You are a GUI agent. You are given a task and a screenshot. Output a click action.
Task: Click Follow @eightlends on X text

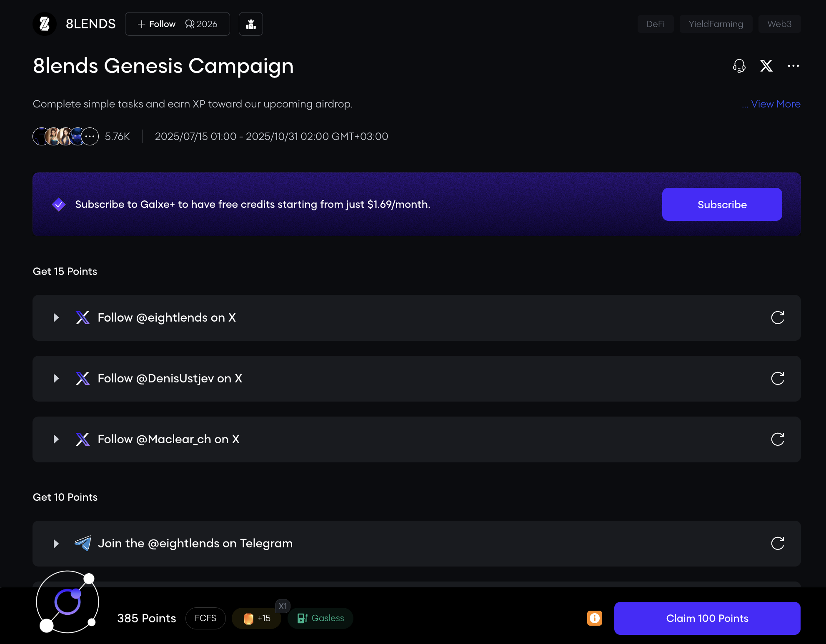point(167,318)
